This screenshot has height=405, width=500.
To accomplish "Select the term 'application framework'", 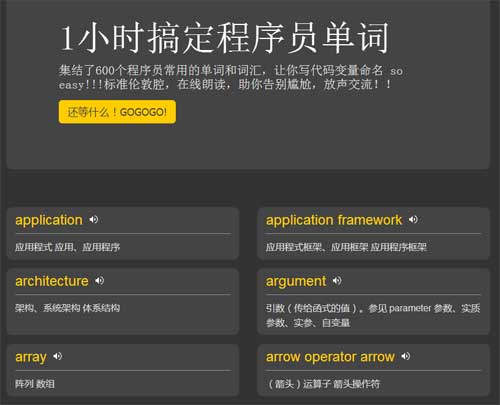I will 334,220.
